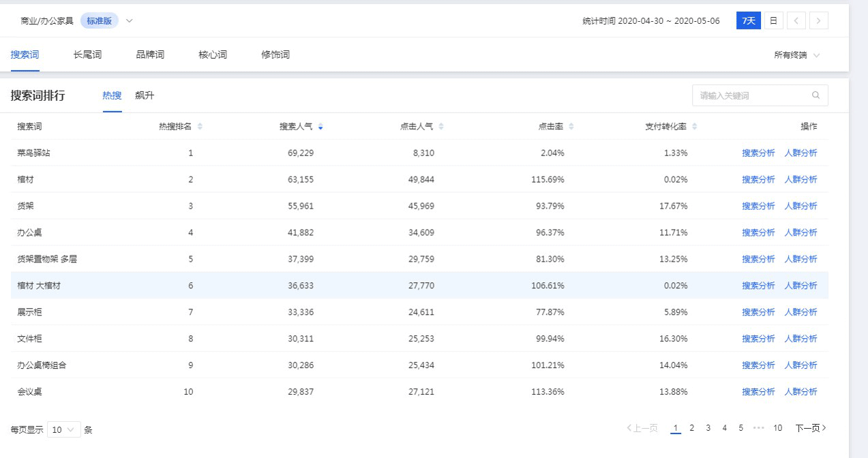Sort by 点击人气 column sort icon

(441, 127)
